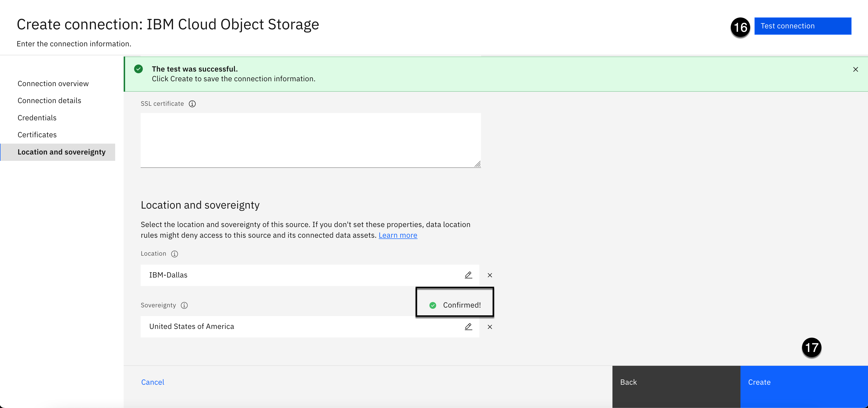The width and height of the screenshot is (868, 408).
Task: Open the Learn more link
Action: [x=398, y=235]
